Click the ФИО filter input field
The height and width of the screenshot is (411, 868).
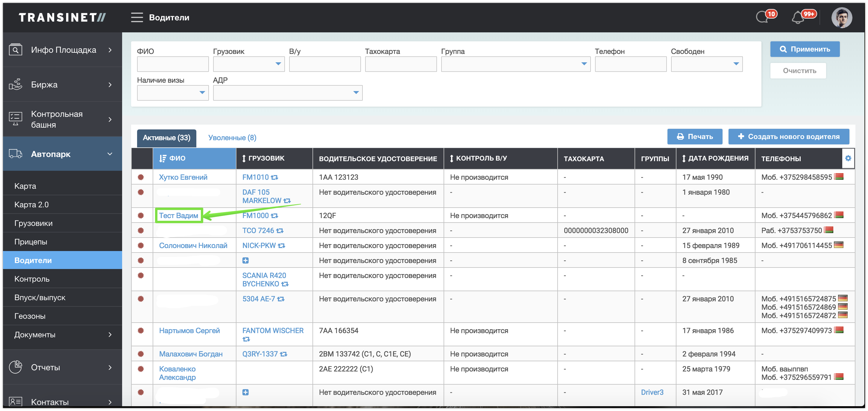coord(172,64)
